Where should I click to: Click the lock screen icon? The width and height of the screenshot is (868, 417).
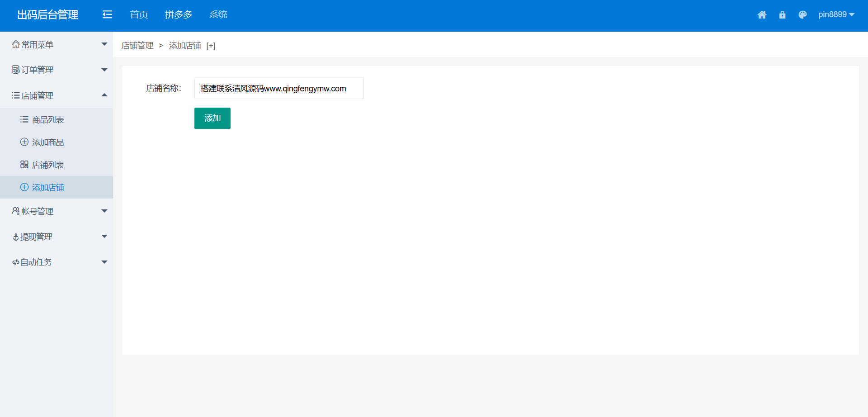[782, 15]
